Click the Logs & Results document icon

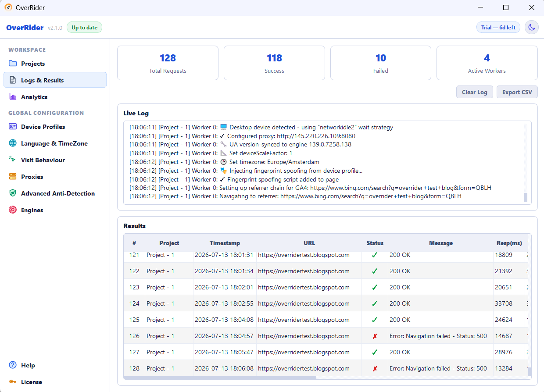tap(13, 80)
